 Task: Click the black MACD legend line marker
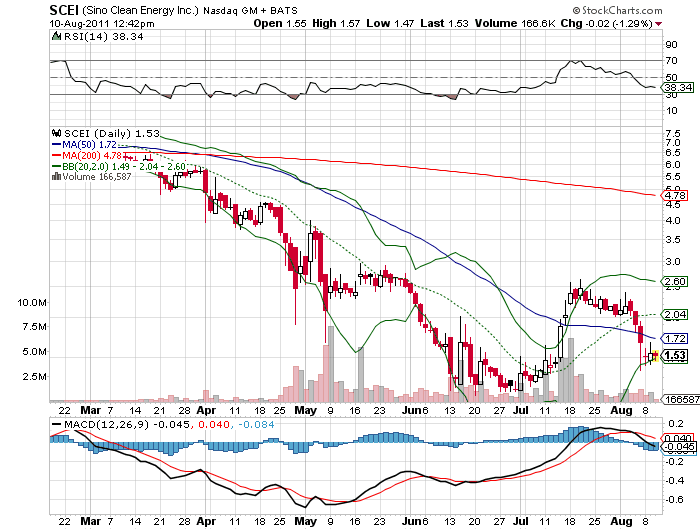point(57,424)
